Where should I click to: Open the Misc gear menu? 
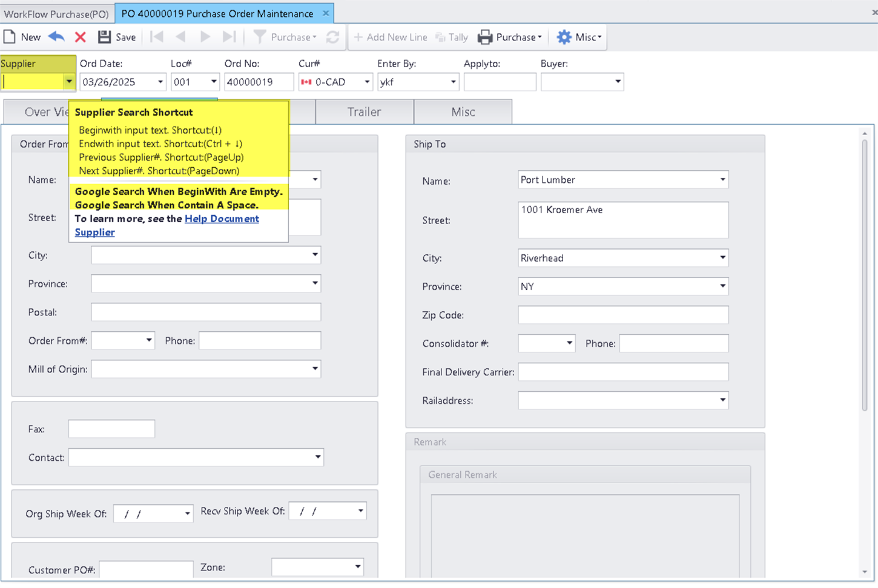(579, 37)
